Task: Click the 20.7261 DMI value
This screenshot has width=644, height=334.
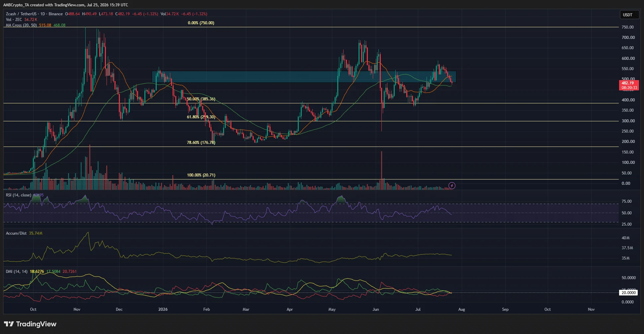Action: 70,272
